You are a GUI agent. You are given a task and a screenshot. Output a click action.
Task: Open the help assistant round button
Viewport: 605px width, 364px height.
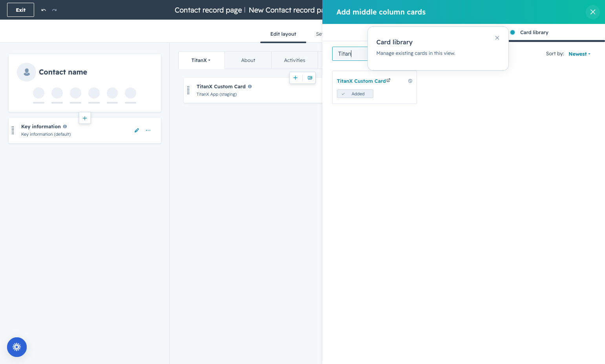click(x=17, y=347)
